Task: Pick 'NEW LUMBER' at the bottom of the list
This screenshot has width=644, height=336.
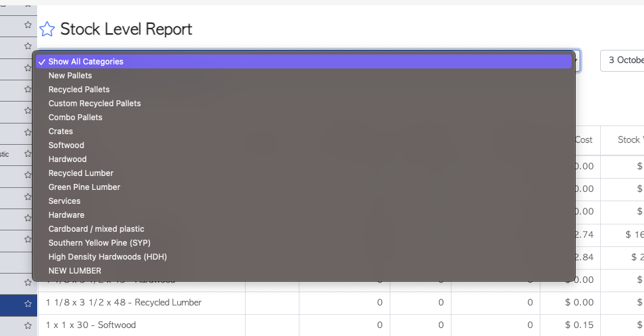Action: coord(303,271)
